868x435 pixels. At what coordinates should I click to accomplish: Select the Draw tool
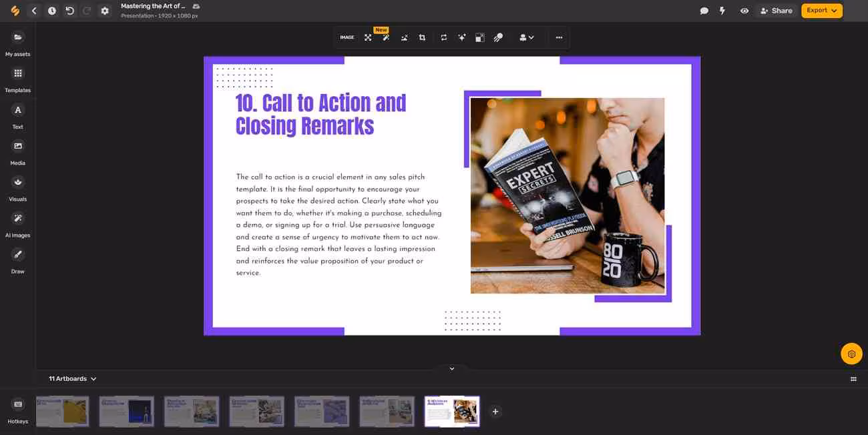click(x=18, y=262)
